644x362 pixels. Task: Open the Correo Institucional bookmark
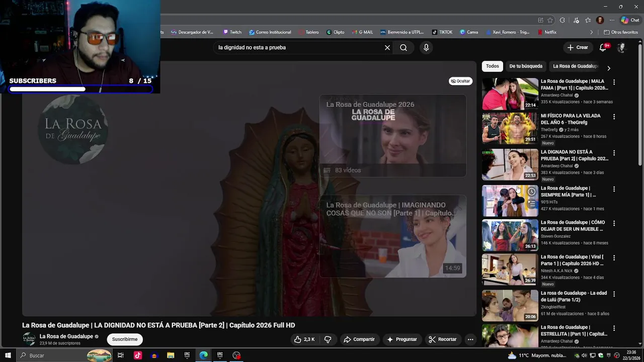270,32
